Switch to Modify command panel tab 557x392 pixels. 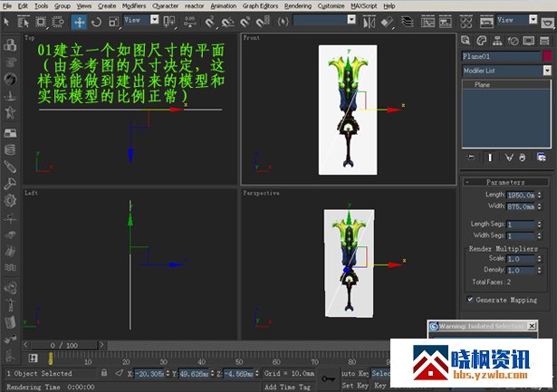482,41
